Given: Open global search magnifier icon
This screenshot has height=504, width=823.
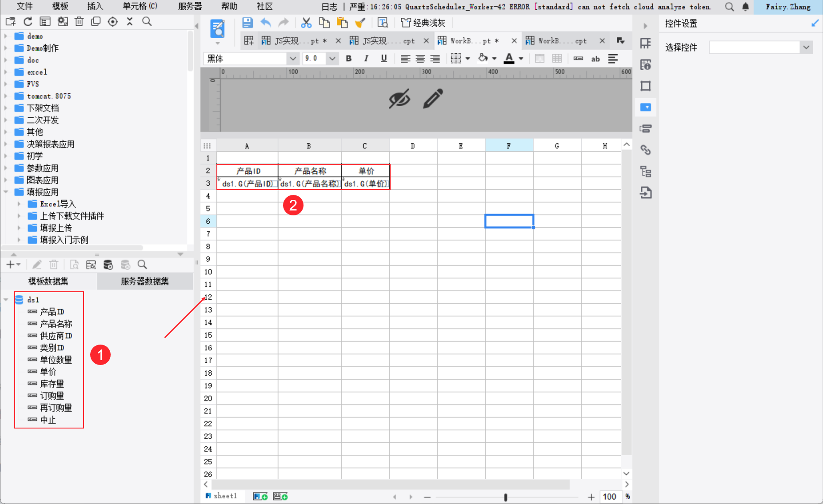Looking at the screenshot, I should tap(729, 7).
